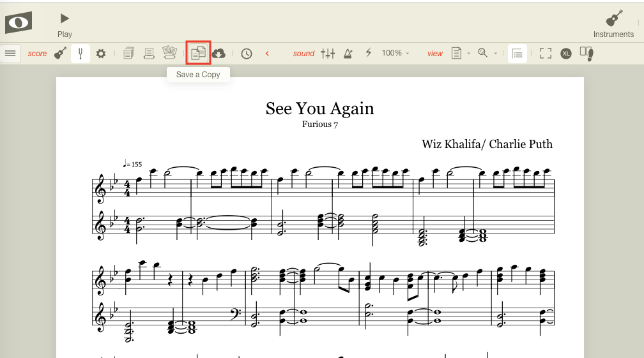Viewport: 644px width, 358px height.
Task: Start playback with the Play button
Action: (65, 25)
